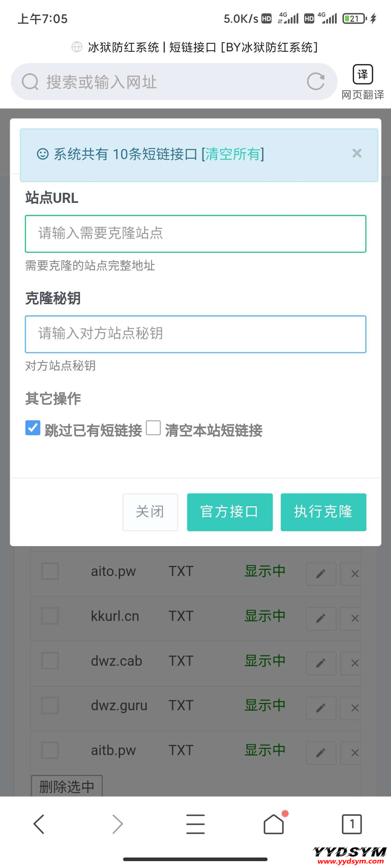The height and width of the screenshot is (868, 391).
Task: Focus the 克隆秘钥 input field
Action: tap(195, 334)
